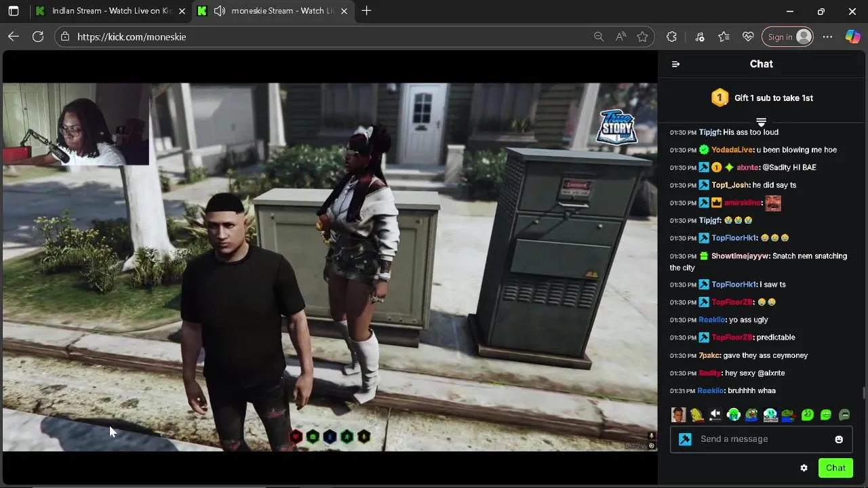The image size is (868, 488).
Task: Focus the Send a message field
Action: [763, 439]
